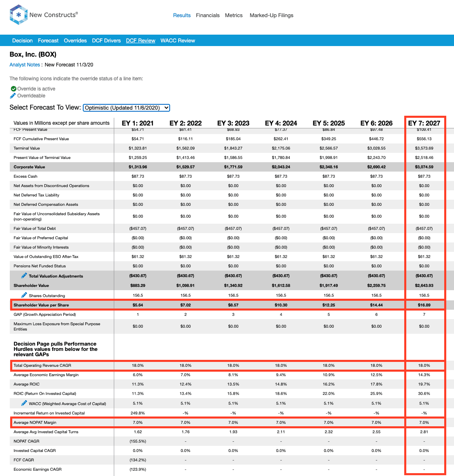This screenshot has height=476, width=454.
Task: Click Shareholder Value $2,643.93 cell
Action: [424, 285]
